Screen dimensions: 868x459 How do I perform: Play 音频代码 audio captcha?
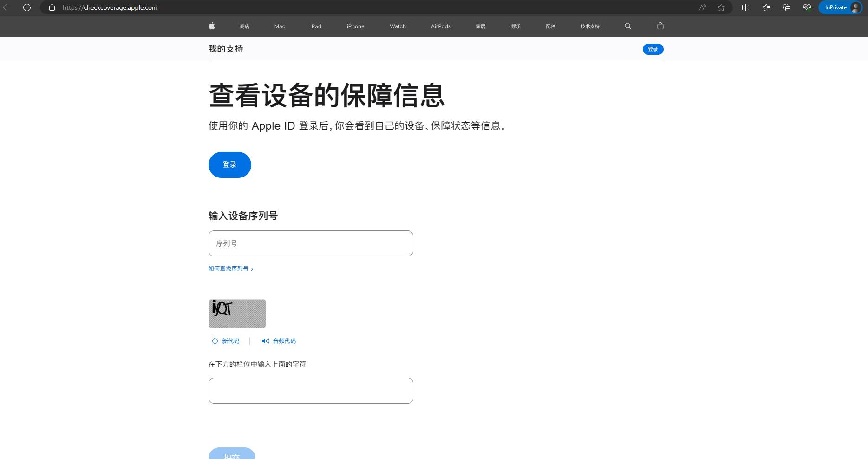(x=284, y=341)
